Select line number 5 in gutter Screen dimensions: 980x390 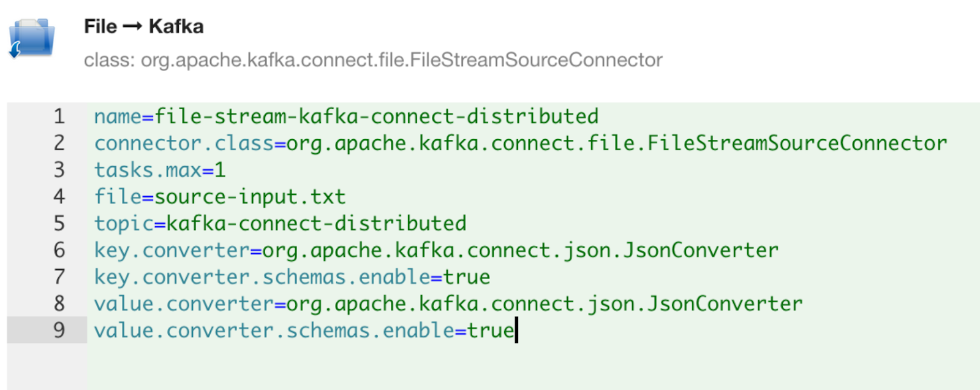coord(59,223)
